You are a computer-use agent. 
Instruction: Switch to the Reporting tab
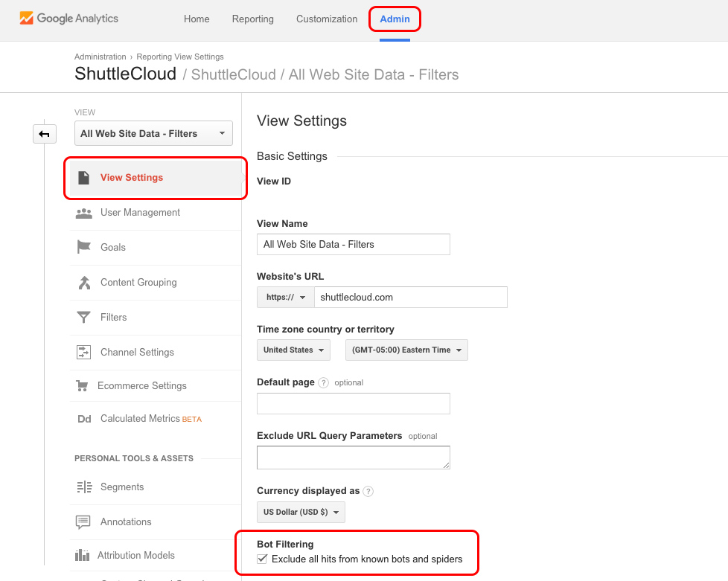253,19
